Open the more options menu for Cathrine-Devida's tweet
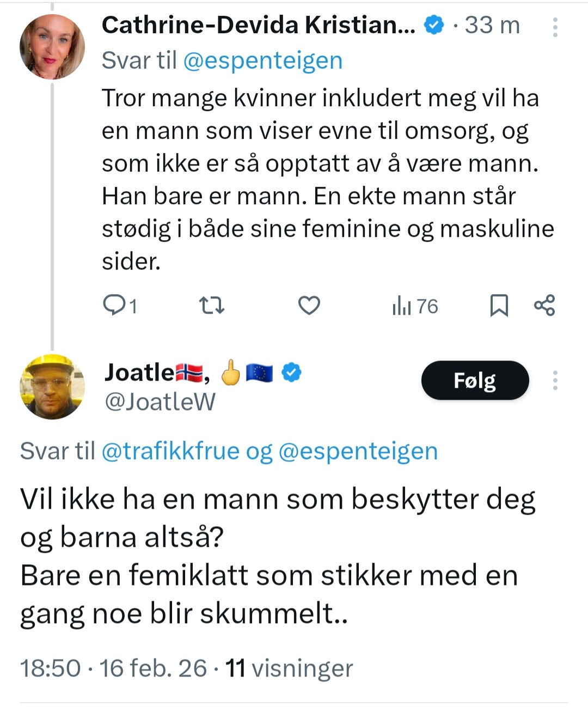The image size is (588, 707). point(555,27)
